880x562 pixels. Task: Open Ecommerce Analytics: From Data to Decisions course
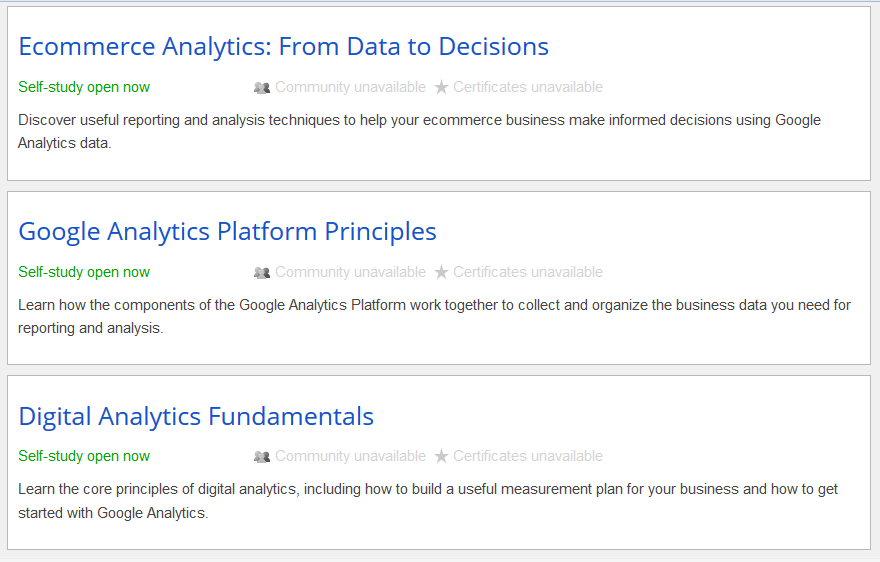tap(283, 47)
